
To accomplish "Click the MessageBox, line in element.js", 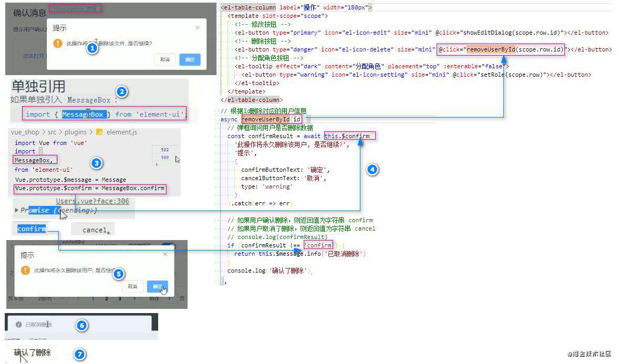I will [x=34, y=160].
